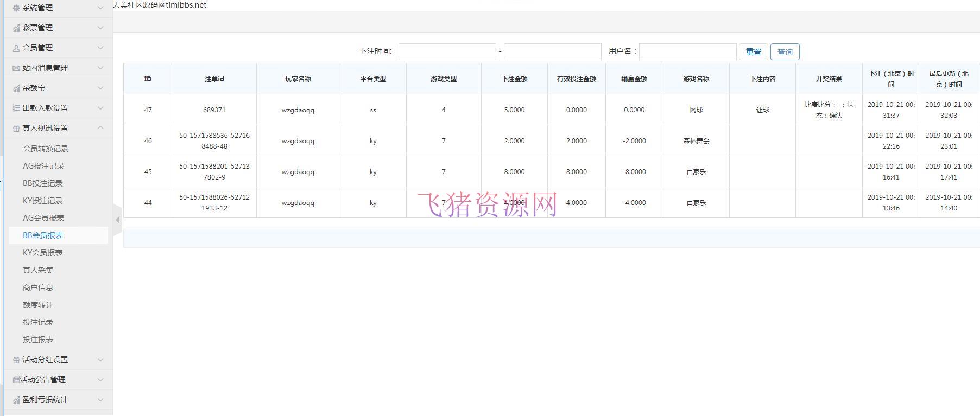Click the ID column header

coord(148,79)
